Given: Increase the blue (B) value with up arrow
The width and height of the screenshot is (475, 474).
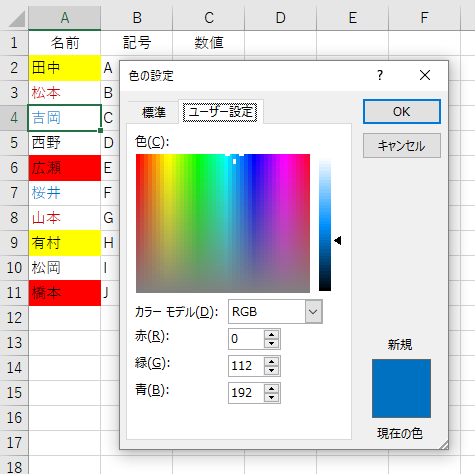Looking at the screenshot, I should (271, 389).
